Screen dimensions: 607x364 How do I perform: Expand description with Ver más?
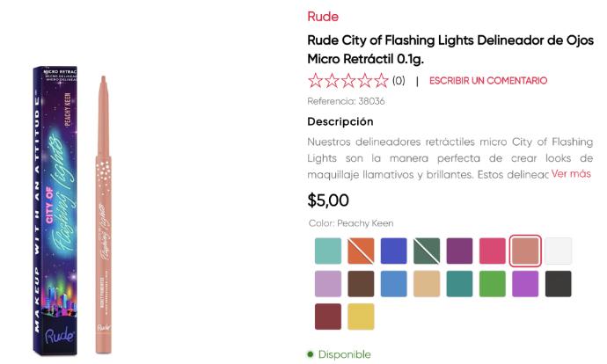(571, 174)
